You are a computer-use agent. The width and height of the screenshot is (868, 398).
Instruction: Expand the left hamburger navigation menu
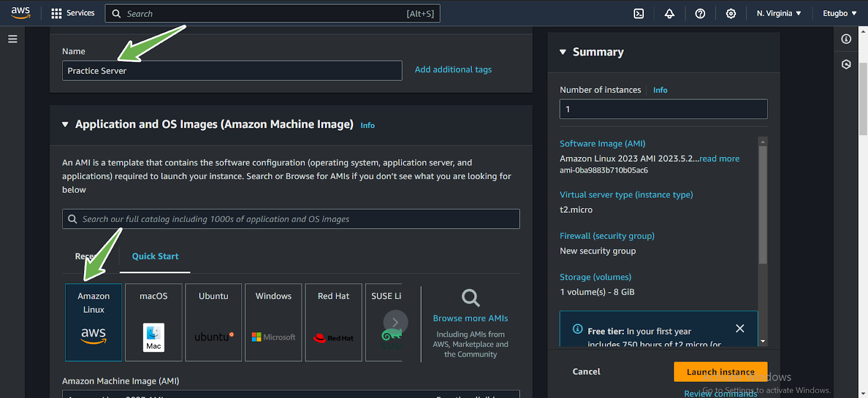click(12, 39)
